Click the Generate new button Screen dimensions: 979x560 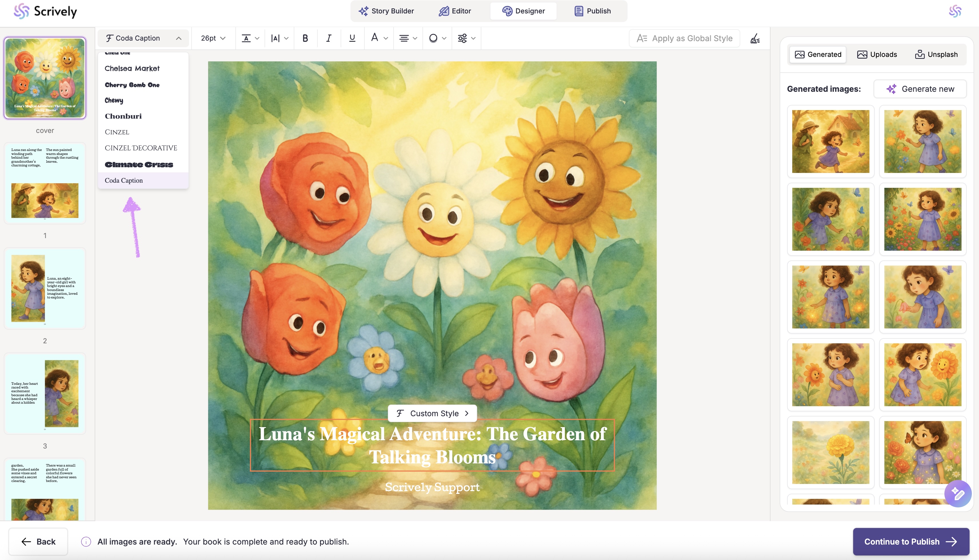(920, 89)
